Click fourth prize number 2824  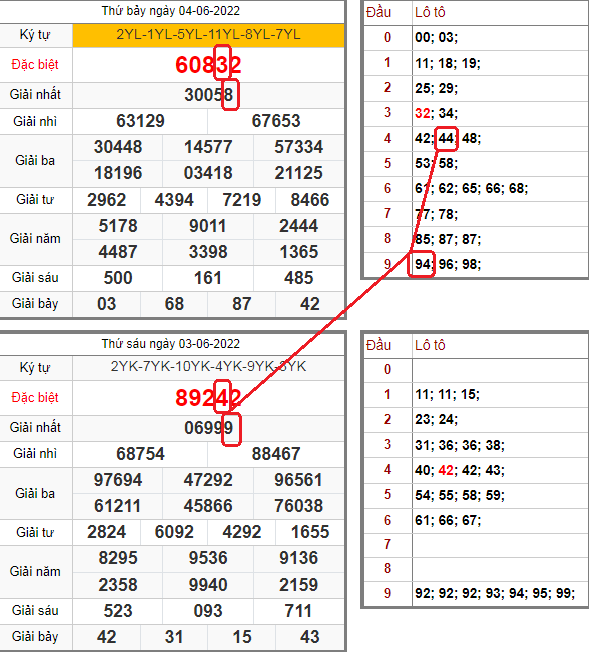click(106, 532)
